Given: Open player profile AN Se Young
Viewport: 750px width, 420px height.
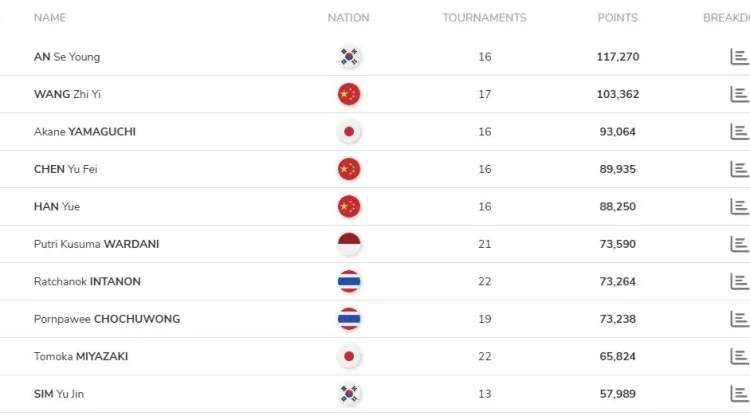Looking at the screenshot, I should [x=67, y=57].
